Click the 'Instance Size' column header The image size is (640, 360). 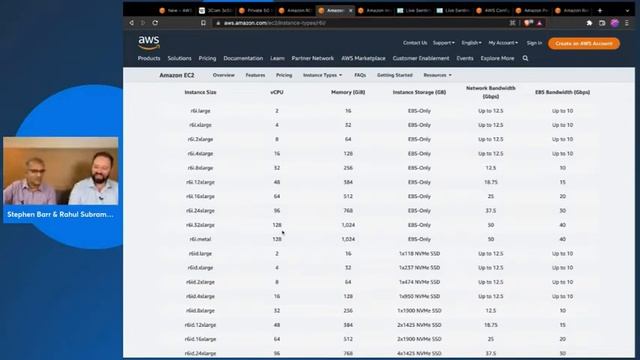(200, 92)
